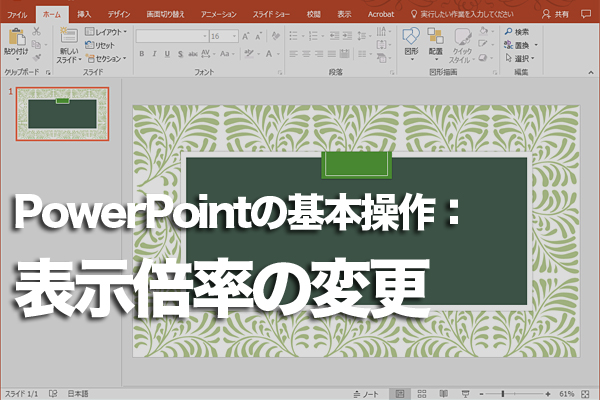The height and width of the screenshot is (400, 600).
Task: Click the Cut scissors icon
Action: coord(37,31)
